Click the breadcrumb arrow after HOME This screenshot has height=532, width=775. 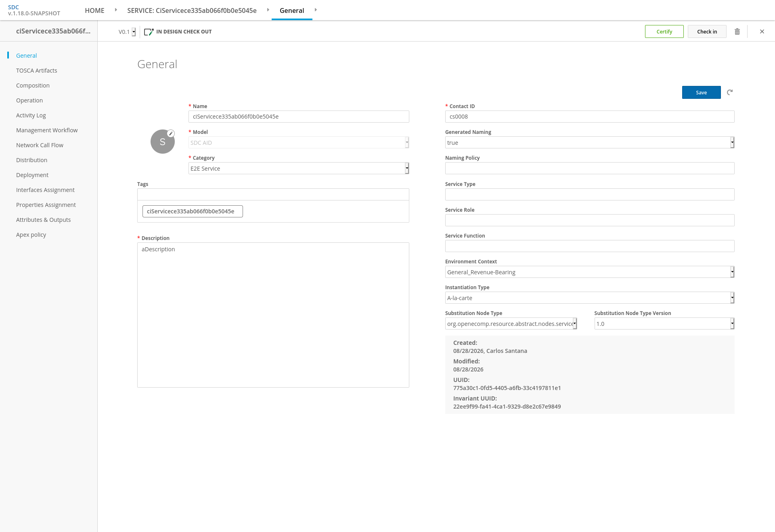tap(116, 10)
